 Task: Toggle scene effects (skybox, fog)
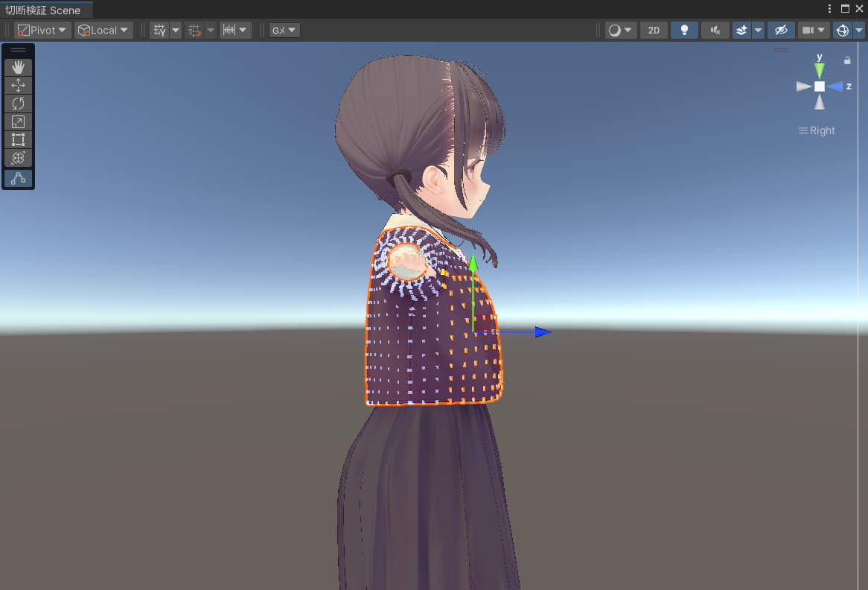[x=741, y=31]
